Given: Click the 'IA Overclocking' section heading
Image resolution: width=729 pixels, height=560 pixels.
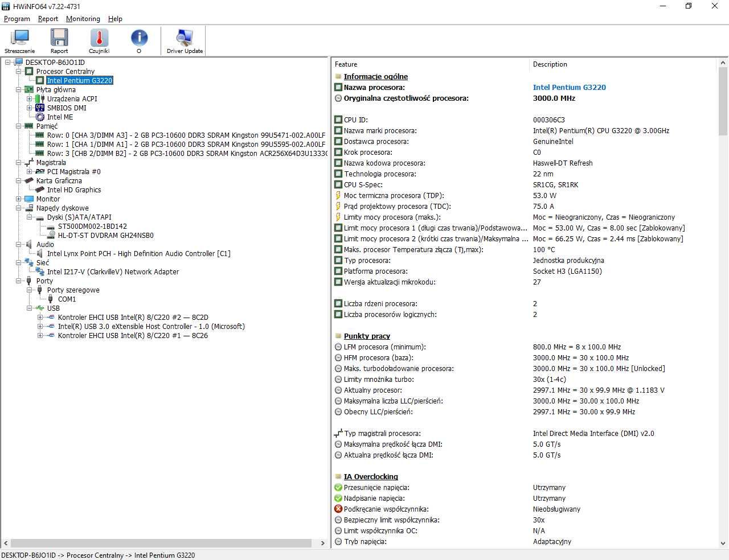Looking at the screenshot, I should (371, 476).
